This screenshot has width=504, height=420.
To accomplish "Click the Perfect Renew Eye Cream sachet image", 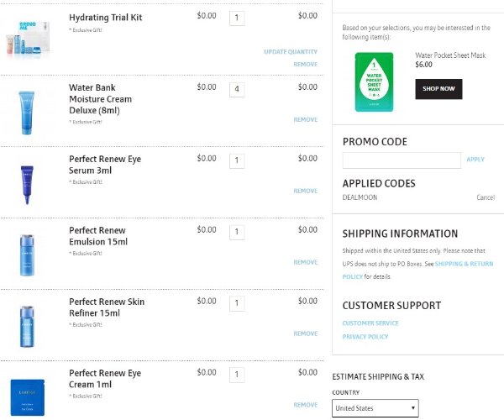I will click(28, 397).
